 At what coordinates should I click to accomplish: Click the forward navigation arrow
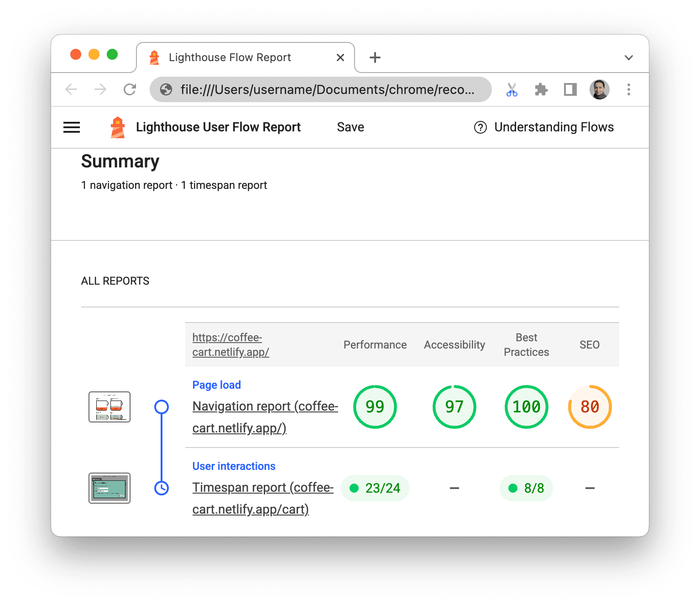99,89
